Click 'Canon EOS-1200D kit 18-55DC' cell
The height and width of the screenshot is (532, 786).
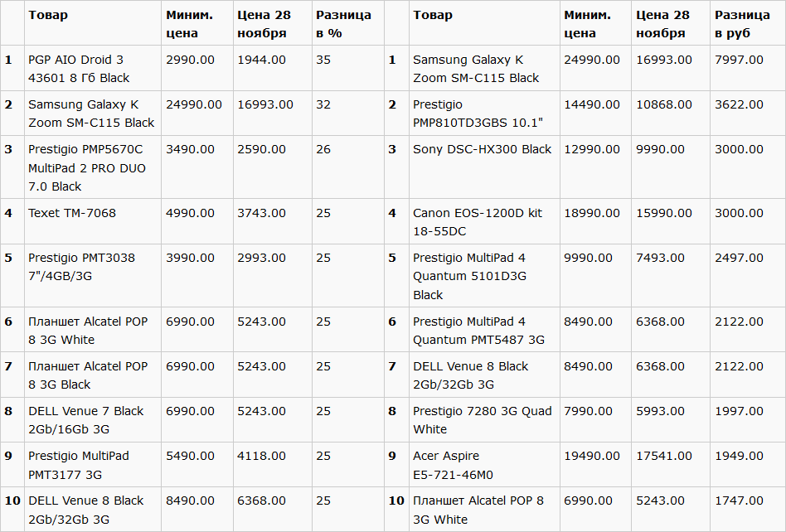[478, 222]
